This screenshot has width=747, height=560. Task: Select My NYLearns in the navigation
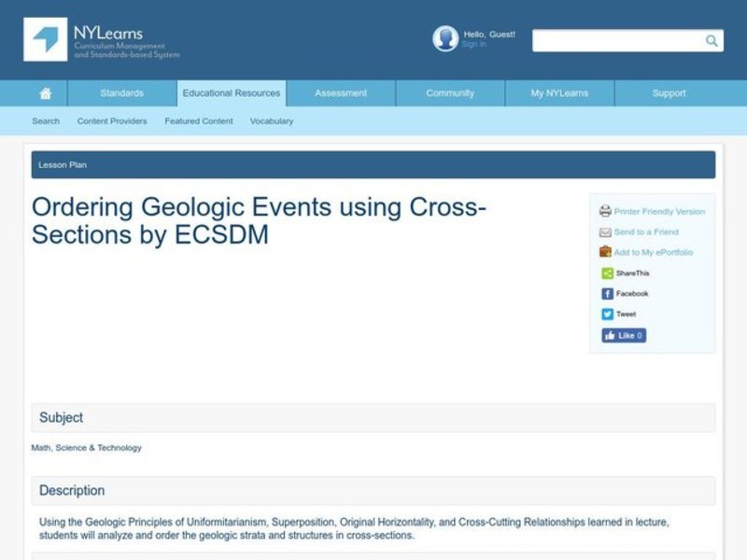click(x=558, y=92)
